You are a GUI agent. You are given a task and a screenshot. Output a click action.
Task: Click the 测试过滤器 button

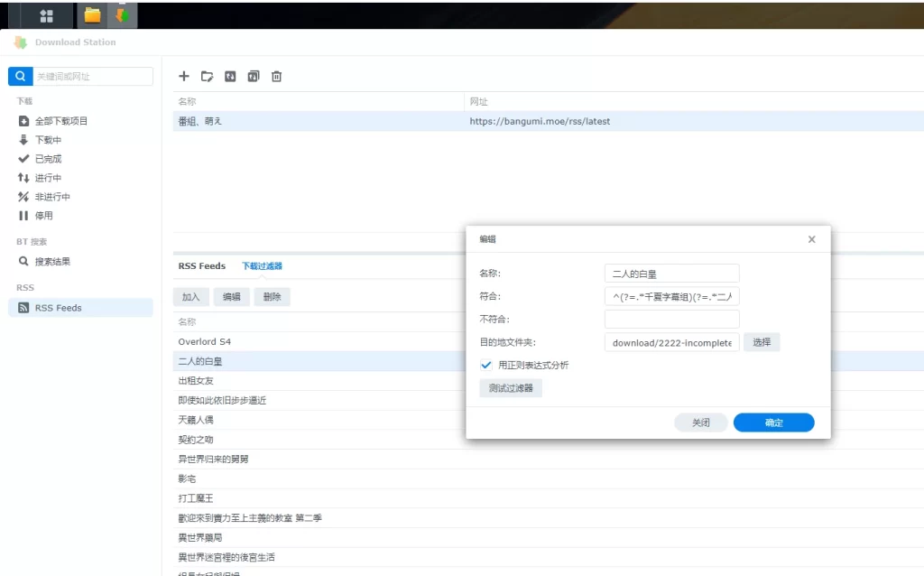point(511,388)
